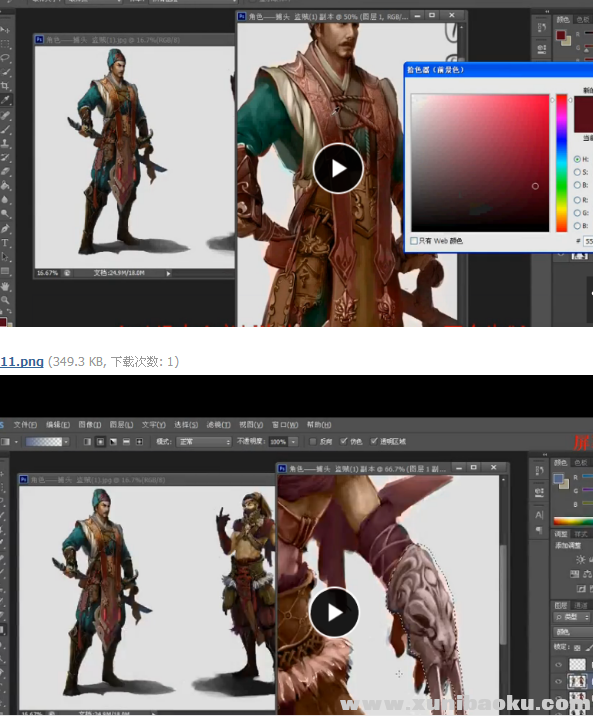
Task: Open the 不透明度 opacity slider dropdown arrow
Action: pos(294,442)
